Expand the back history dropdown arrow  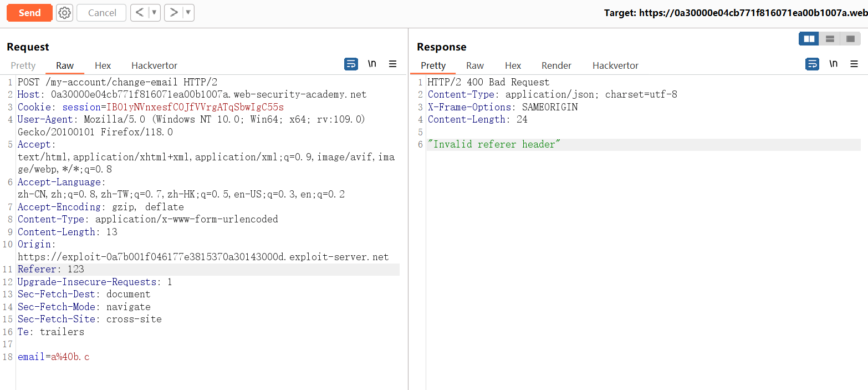tap(154, 13)
